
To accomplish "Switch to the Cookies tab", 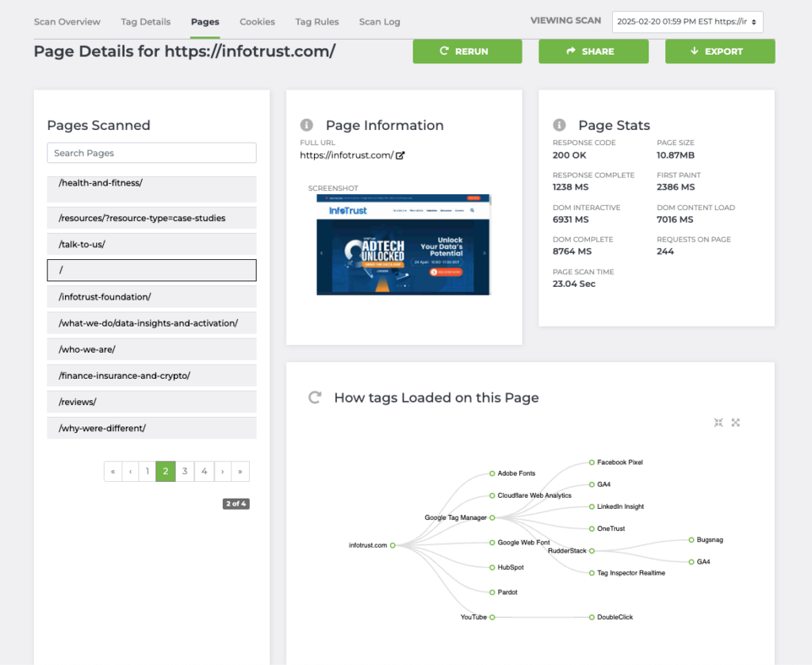I will (257, 22).
